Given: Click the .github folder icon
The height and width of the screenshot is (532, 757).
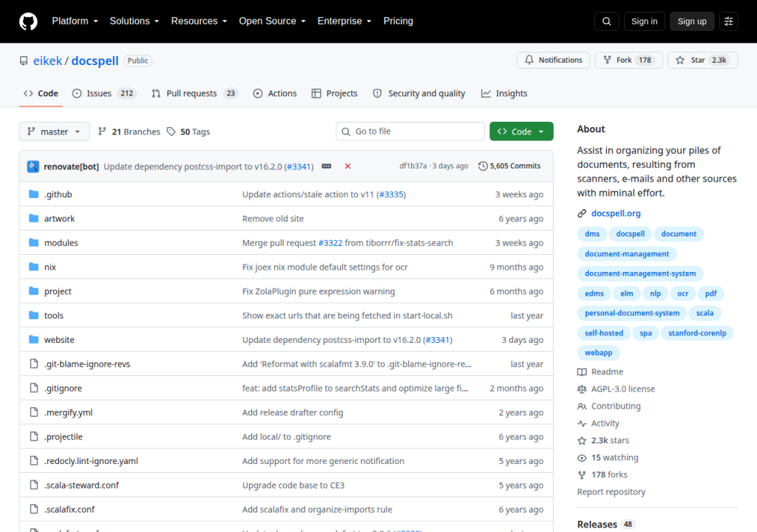Looking at the screenshot, I should tap(33, 194).
